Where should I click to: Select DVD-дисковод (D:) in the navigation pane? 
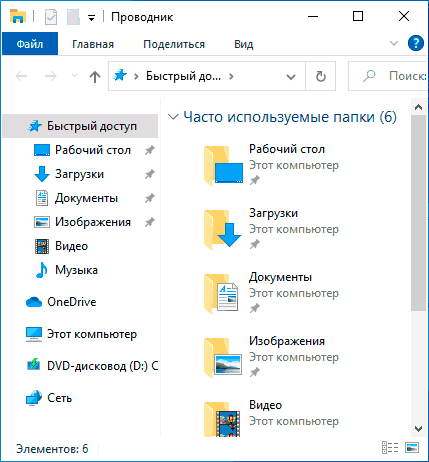pyautogui.click(x=102, y=366)
